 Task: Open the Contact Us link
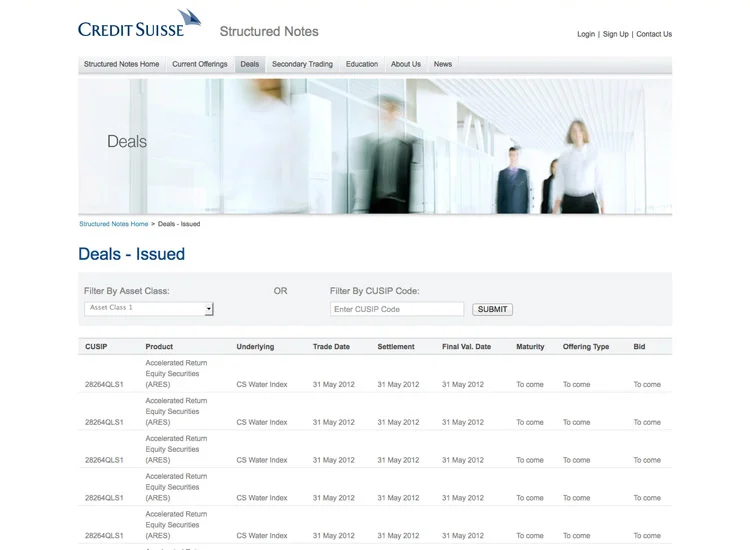pos(654,34)
